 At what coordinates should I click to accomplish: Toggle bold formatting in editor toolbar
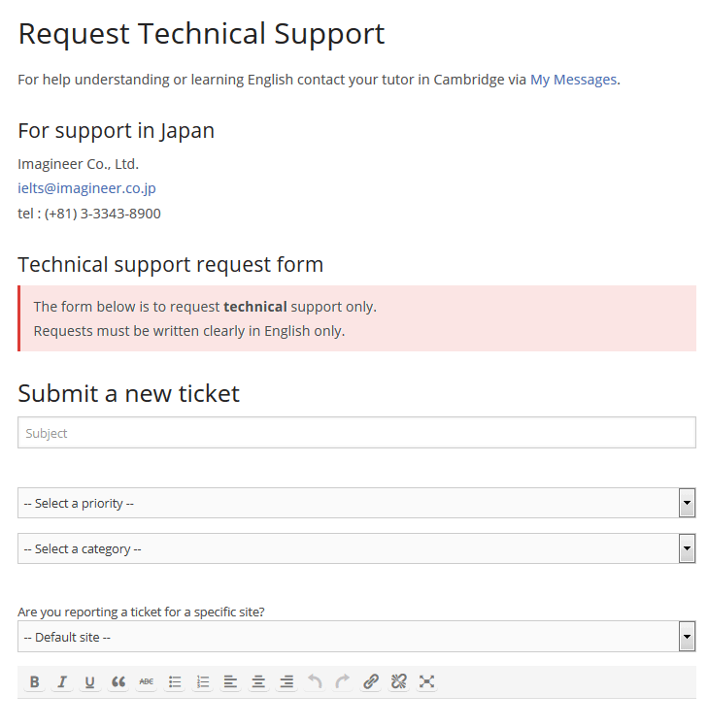click(34, 682)
